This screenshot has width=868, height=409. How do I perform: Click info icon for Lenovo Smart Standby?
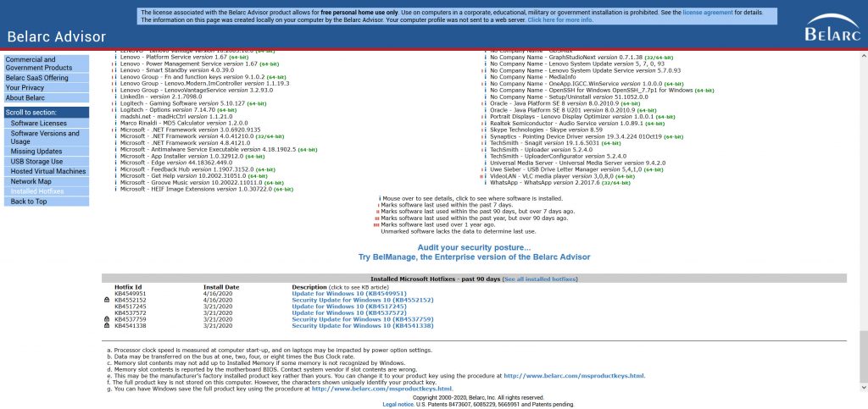point(116,71)
